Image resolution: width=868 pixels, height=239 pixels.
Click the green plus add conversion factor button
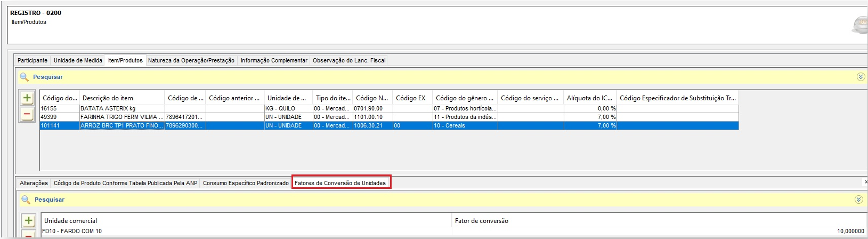pos(29,221)
